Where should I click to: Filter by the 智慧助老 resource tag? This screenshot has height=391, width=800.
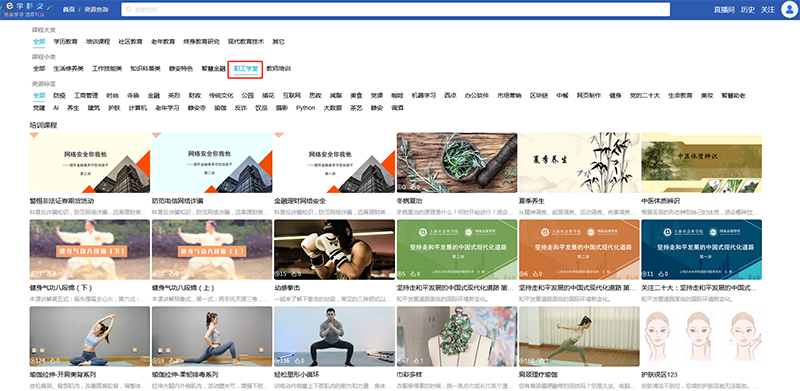tap(733, 95)
